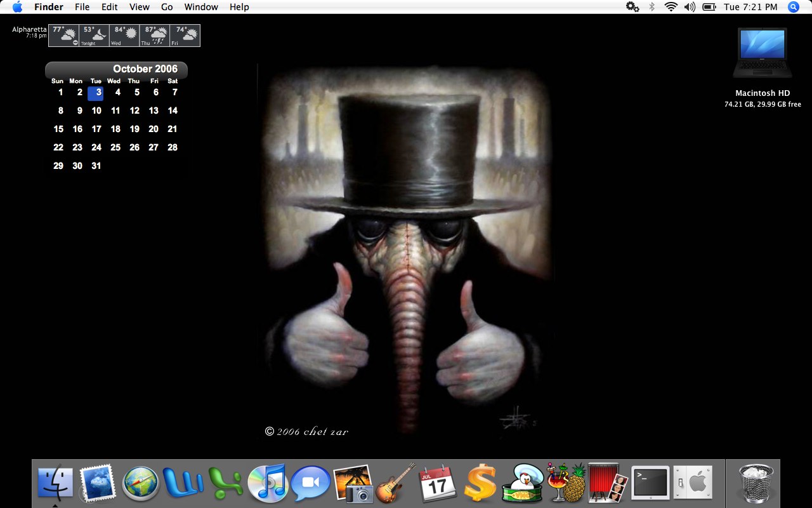Launch Photo Booth from the Dock

click(x=608, y=483)
